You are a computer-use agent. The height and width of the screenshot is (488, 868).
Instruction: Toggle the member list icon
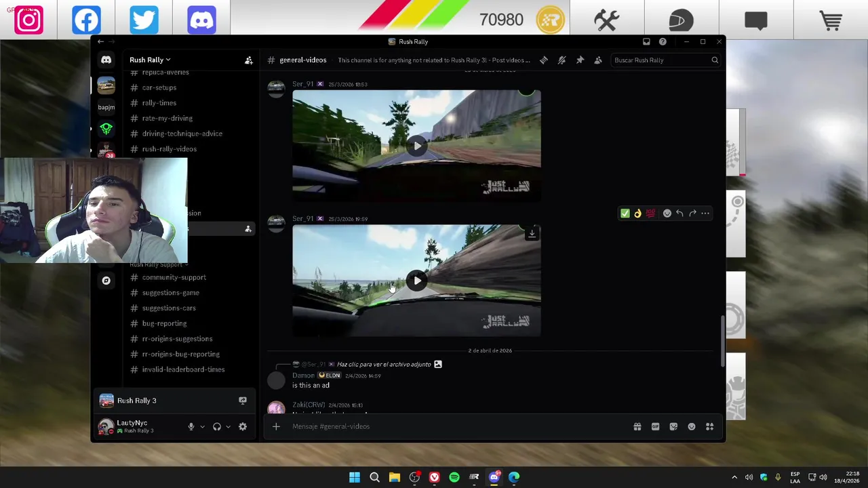point(598,60)
